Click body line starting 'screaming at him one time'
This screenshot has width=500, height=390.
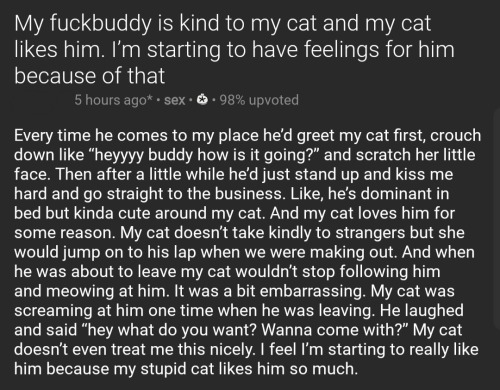[x=239, y=310]
